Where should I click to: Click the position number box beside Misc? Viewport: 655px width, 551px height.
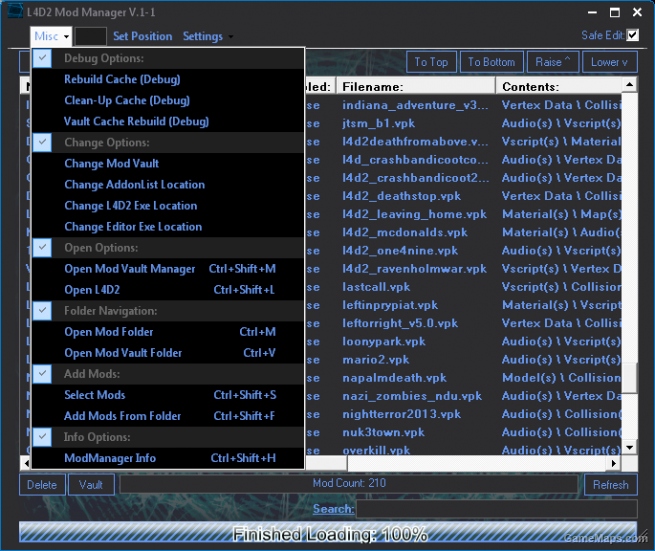pos(90,36)
